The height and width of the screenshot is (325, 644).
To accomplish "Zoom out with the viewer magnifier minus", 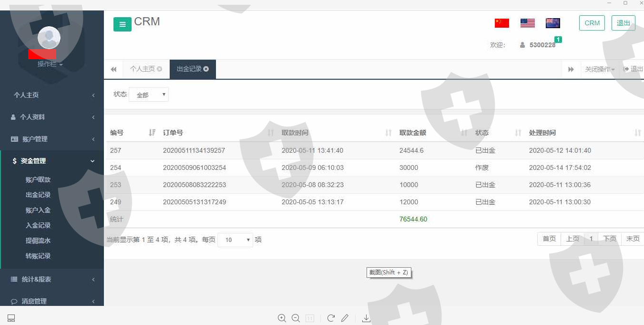I will pyautogui.click(x=296, y=318).
